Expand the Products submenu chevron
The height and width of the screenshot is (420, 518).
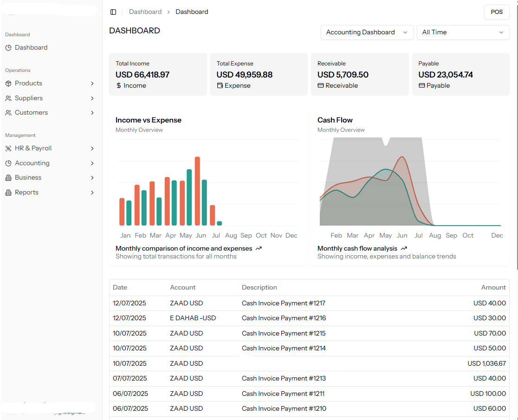pos(92,84)
